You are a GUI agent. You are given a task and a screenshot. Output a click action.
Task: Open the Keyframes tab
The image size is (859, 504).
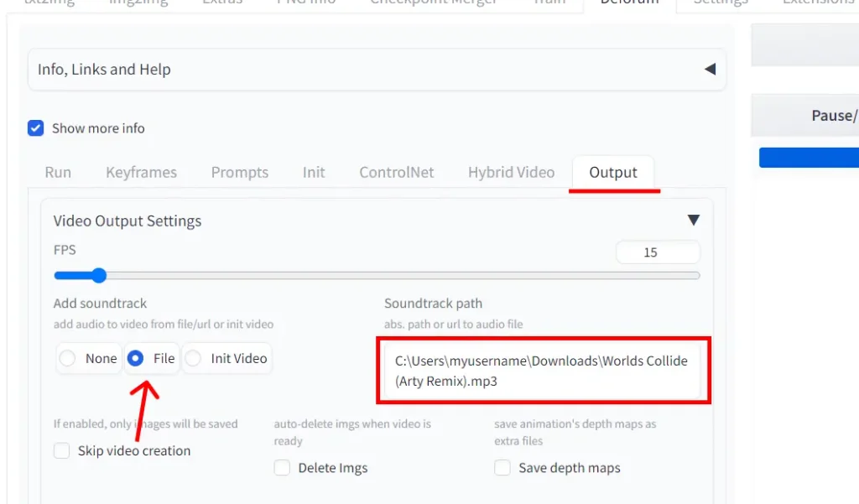click(141, 173)
